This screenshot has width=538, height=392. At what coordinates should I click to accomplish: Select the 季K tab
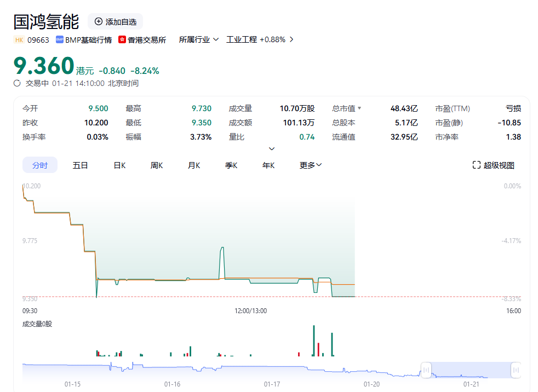231,165
